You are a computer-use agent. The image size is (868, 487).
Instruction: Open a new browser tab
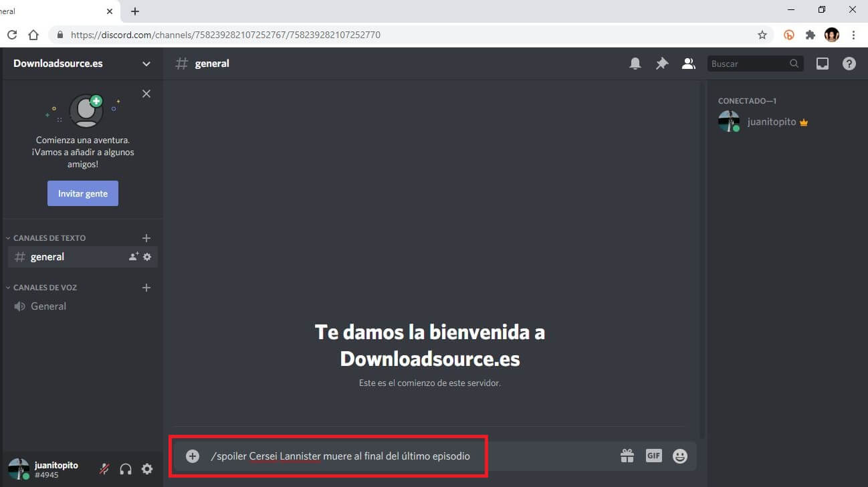tap(135, 11)
